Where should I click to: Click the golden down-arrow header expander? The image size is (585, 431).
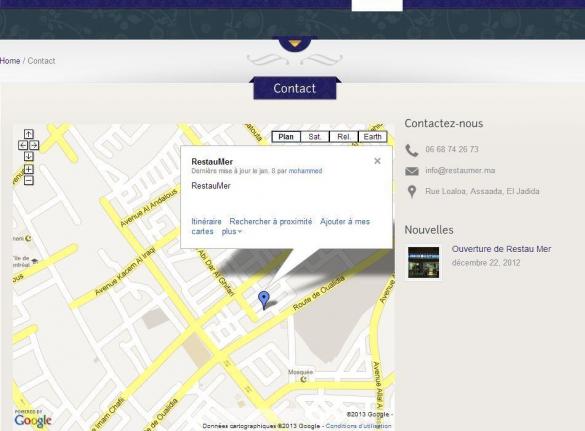(295, 44)
